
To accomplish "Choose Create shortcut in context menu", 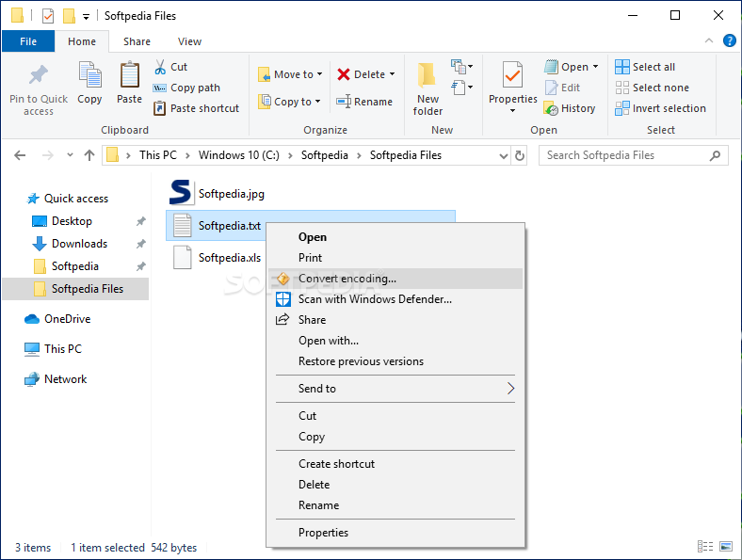I will (x=395, y=464).
